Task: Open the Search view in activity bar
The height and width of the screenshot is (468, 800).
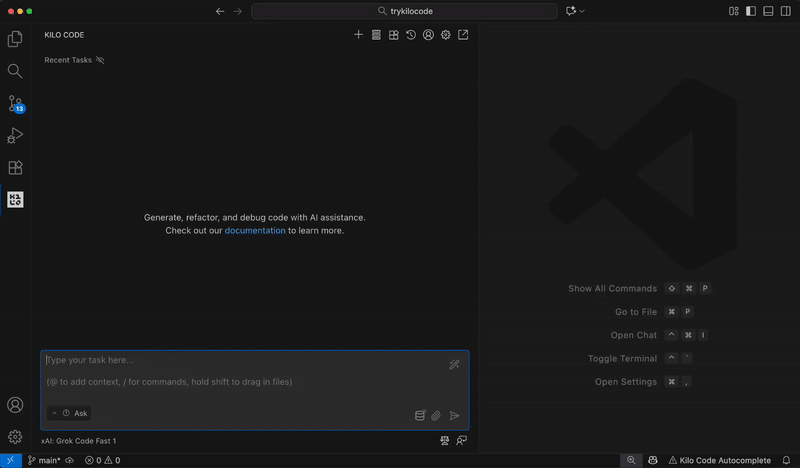Action: tap(15, 71)
